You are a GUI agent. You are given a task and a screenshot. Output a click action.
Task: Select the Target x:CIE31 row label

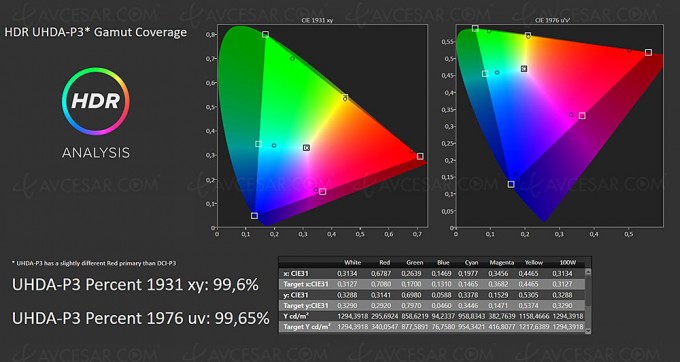point(306,284)
